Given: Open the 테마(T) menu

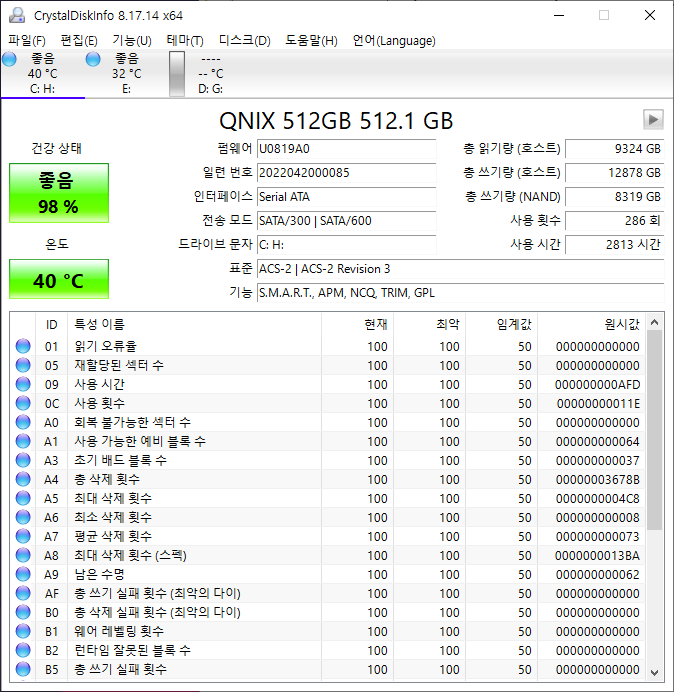Looking at the screenshot, I should coord(185,41).
